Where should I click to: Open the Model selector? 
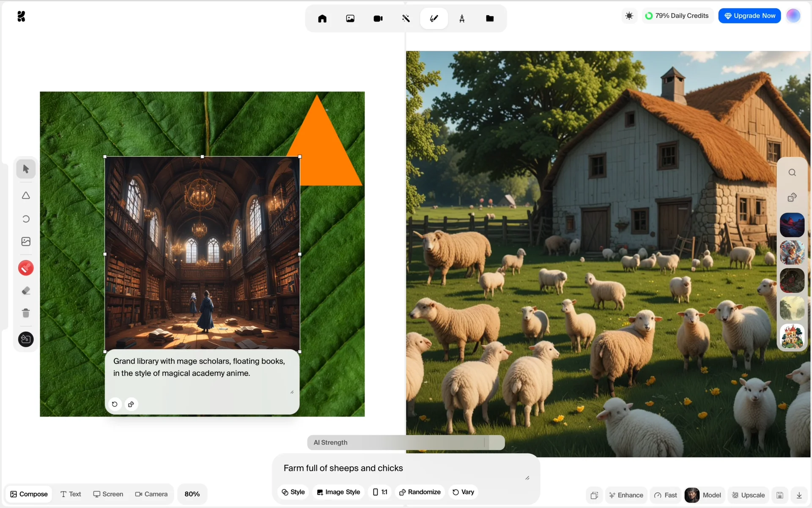coord(703,495)
